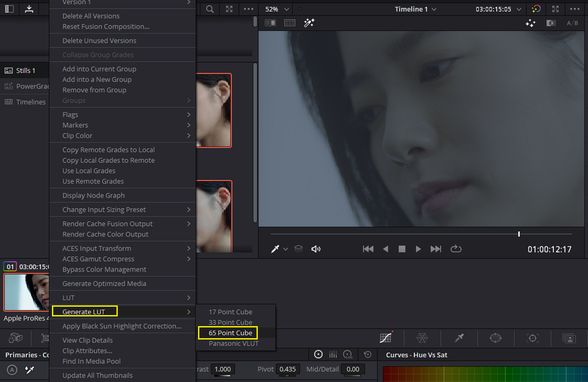Open the Power Window palette icon
588x382 pixels.
coord(495,338)
